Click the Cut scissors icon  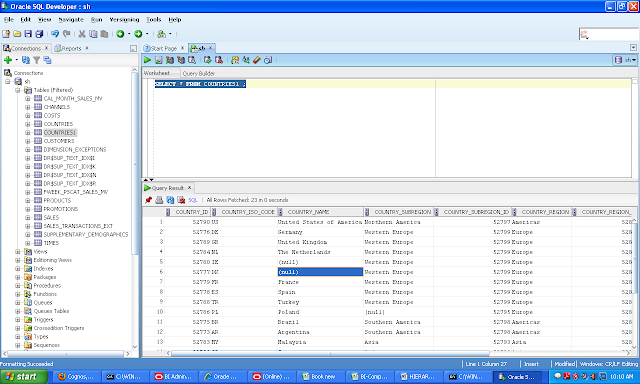tap(82, 34)
